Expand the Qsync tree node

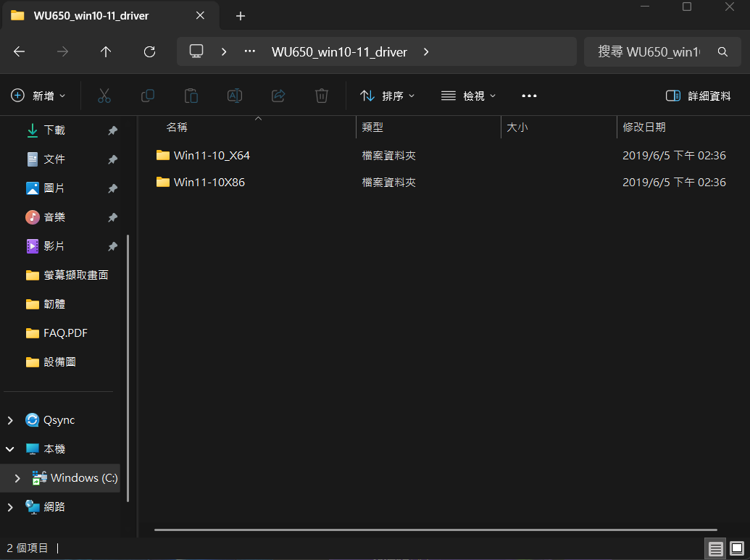(10, 420)
